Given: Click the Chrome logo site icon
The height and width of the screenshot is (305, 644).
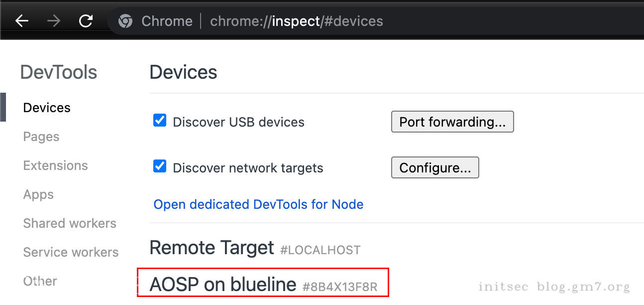Looking at the screenshot, I should (125, 21).
